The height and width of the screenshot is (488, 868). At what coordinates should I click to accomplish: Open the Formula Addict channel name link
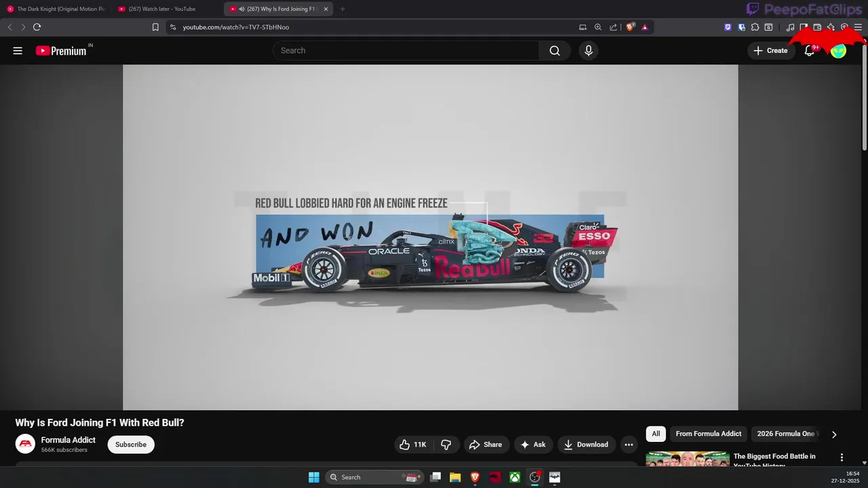(68, 440)
